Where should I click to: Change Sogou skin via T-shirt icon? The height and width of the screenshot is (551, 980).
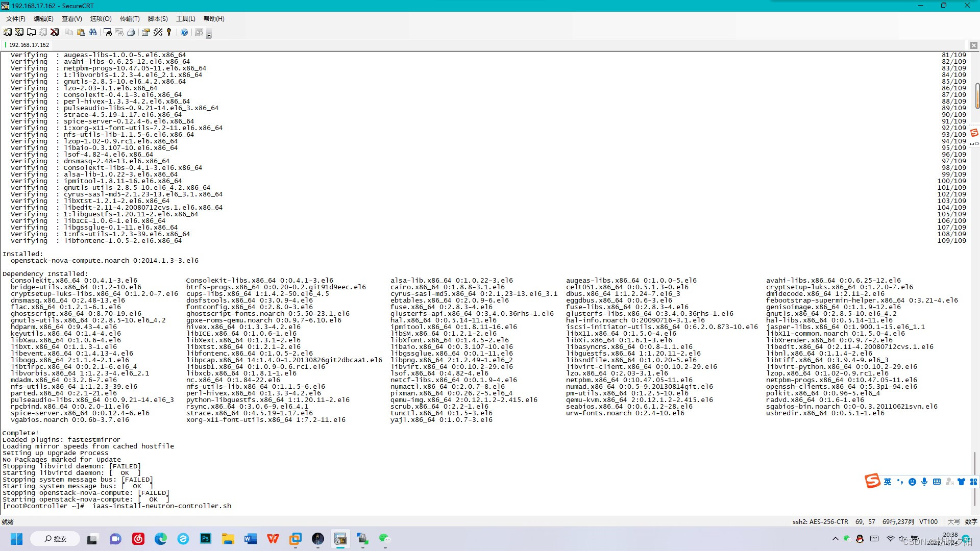tap(961, 482)
